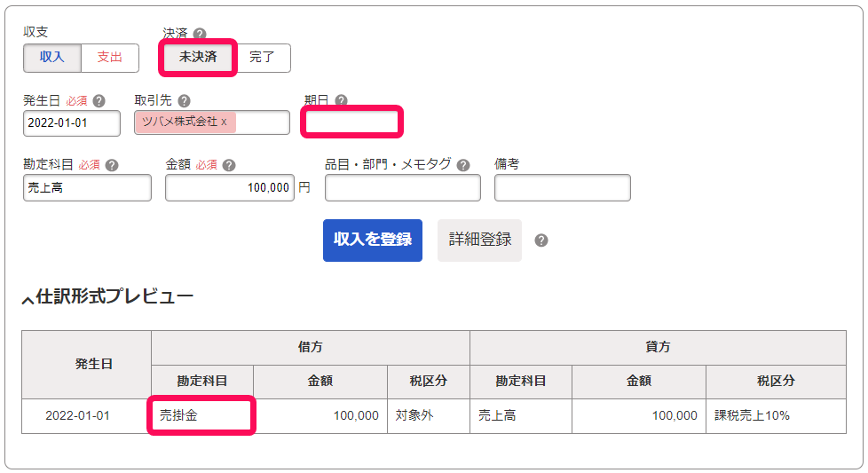Click help icon next to 決済 label
The width and height of the screenshot is (868, 473).
tap(200, 34)
